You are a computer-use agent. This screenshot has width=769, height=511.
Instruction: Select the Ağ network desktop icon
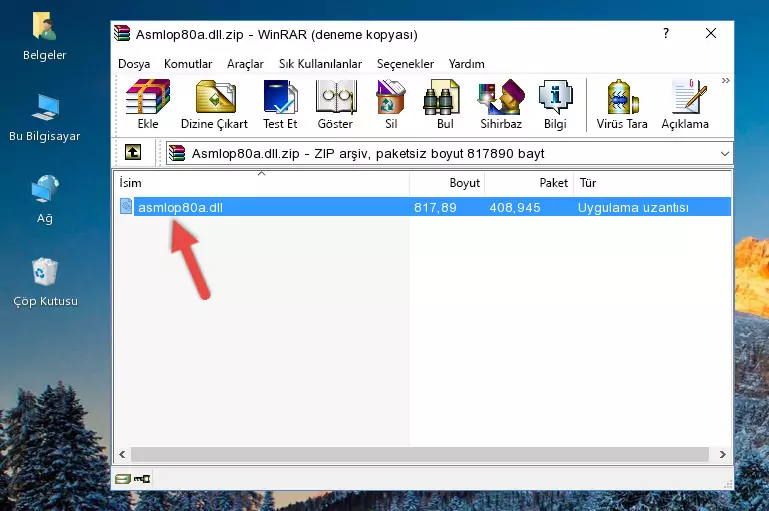click(45, 200)
